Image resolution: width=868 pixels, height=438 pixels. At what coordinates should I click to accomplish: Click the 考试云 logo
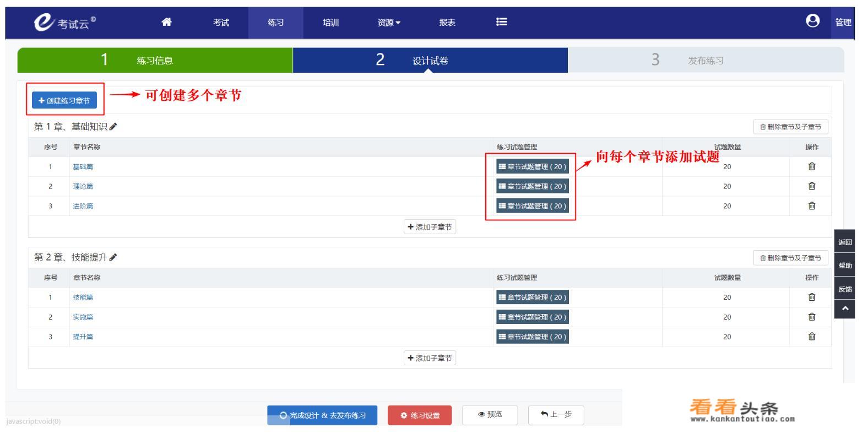click(x=65, y=22)
